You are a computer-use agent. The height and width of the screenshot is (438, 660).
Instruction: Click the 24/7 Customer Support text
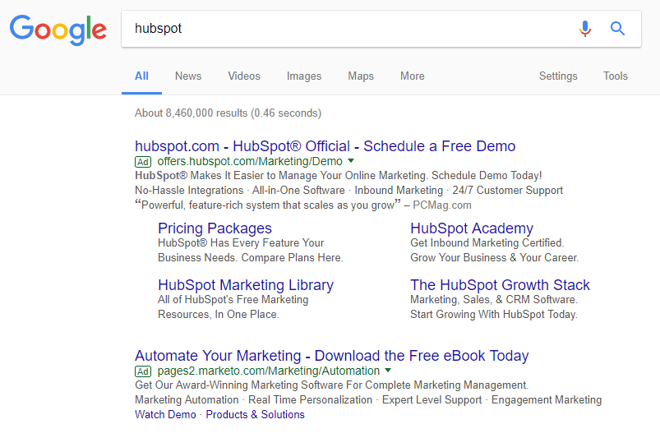tap(508, 191)
